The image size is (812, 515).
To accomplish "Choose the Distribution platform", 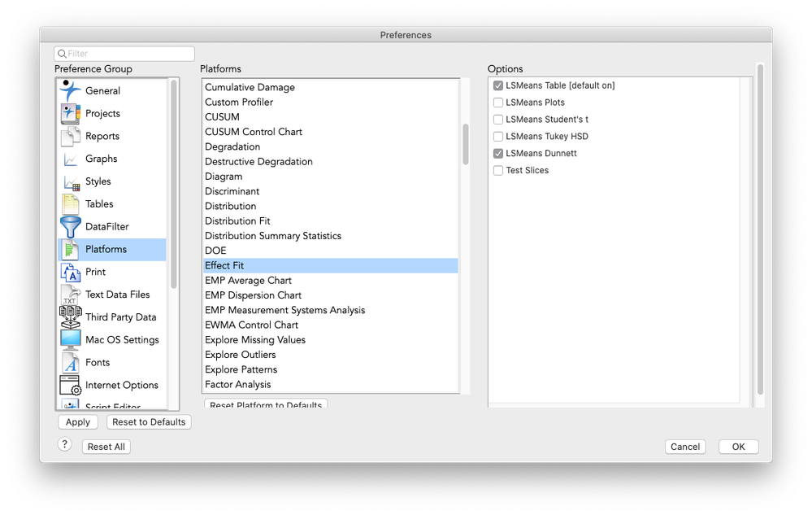I will 330,206.
